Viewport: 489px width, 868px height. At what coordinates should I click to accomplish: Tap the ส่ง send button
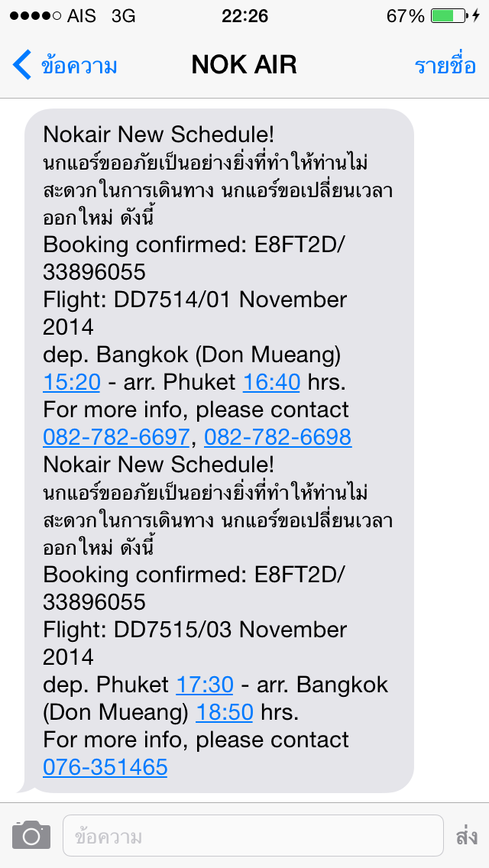[x=466, y=836]
